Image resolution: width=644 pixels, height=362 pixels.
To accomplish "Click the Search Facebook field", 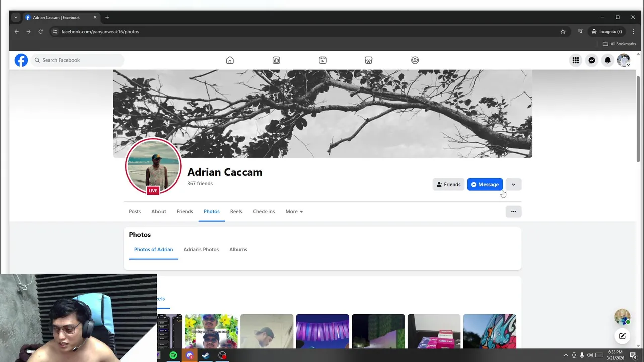I will coord(77,60).
